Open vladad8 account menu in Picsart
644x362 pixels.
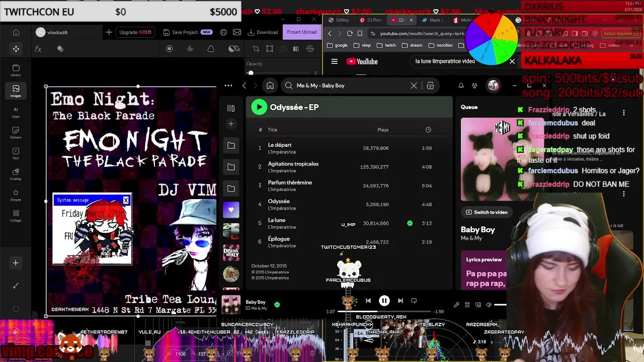pos(51,32)
